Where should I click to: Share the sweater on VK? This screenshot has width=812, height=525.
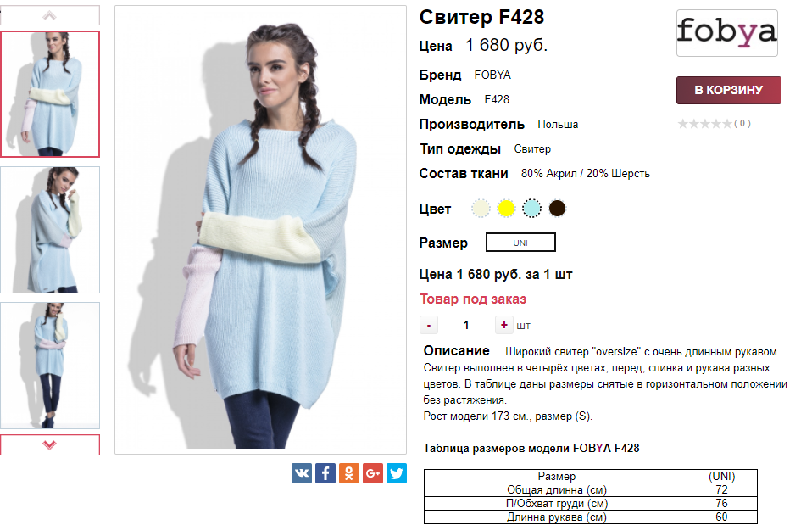pyautogui.click(x=302, y=473)
